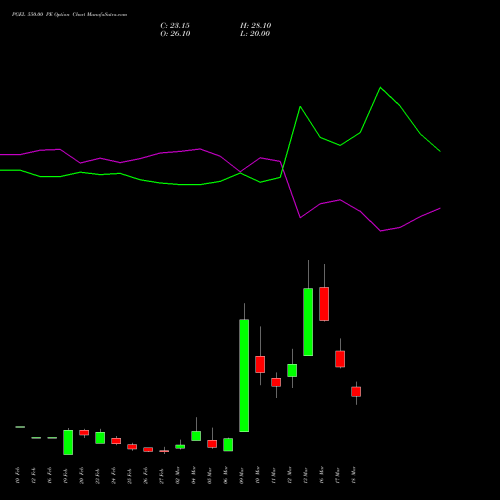
Task: Click the red candle above 16 Mar
Action: (324, 304)
